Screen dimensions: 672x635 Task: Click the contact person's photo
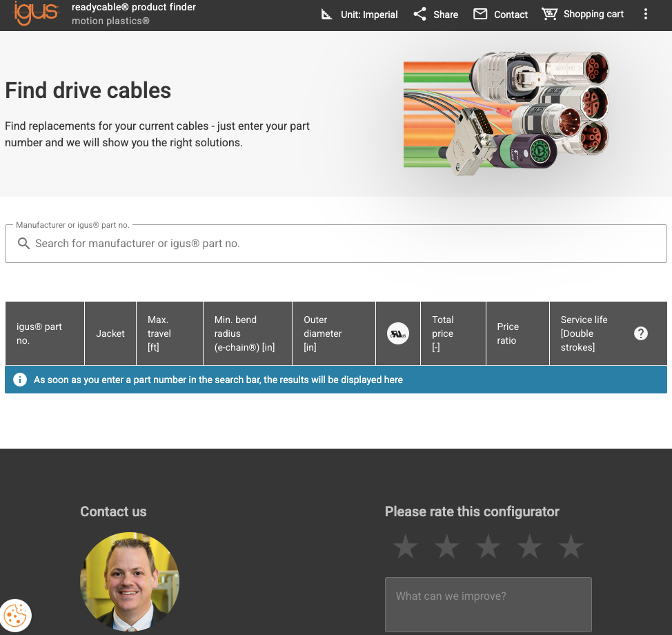[129, 582]
